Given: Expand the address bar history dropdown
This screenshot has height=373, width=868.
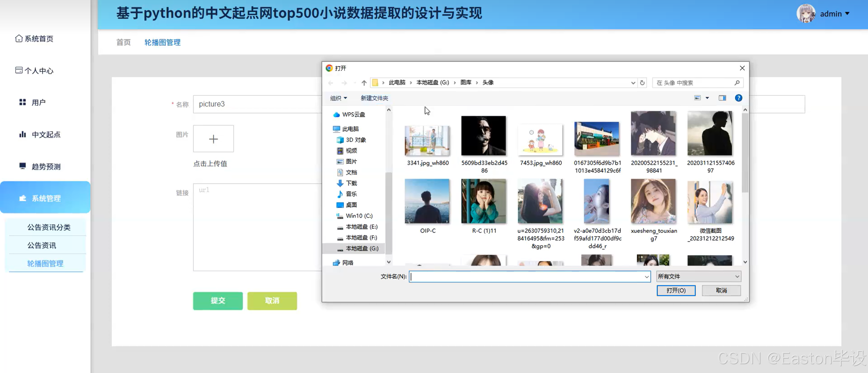Looking at the screenshot, I should [x=633, y=83].
